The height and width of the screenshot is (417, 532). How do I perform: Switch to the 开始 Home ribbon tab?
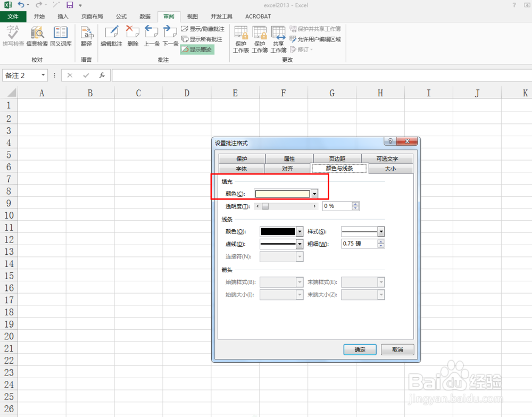[39, 16]
